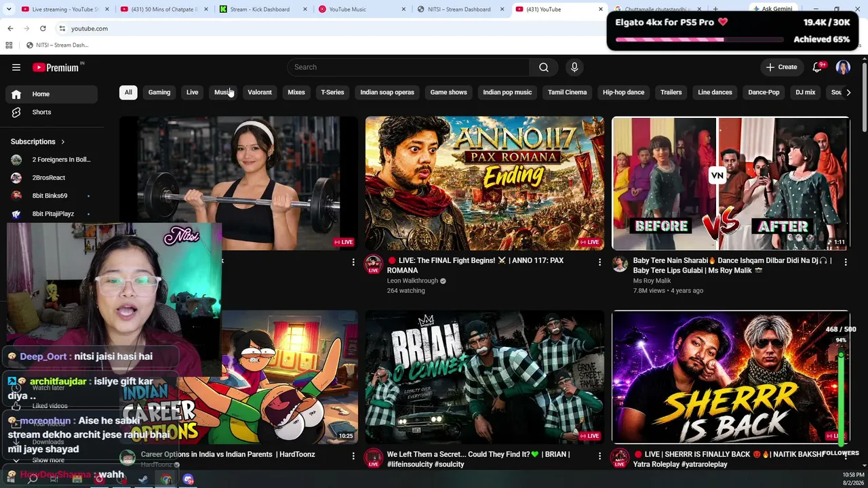Open the Leon Walkthrough channel name link
Image resolution: width=868 pixels, height=488 pixels.
point(412,281)
